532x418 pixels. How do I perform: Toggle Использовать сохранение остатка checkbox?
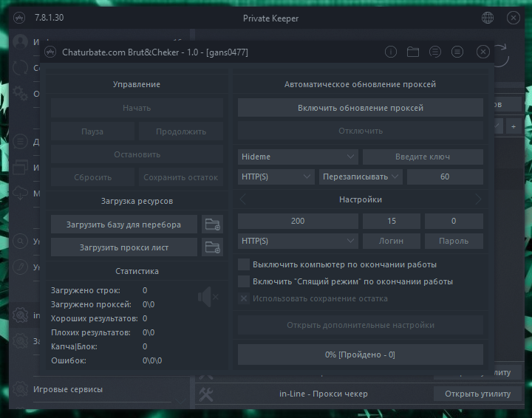pyautogui.click(x=244, y=298)
